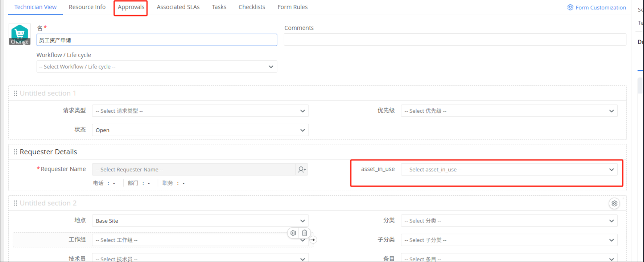Viewport: 644px width, 262px height.
Task: Open settings gear for Untitled section 2
Action: [614, 203]
